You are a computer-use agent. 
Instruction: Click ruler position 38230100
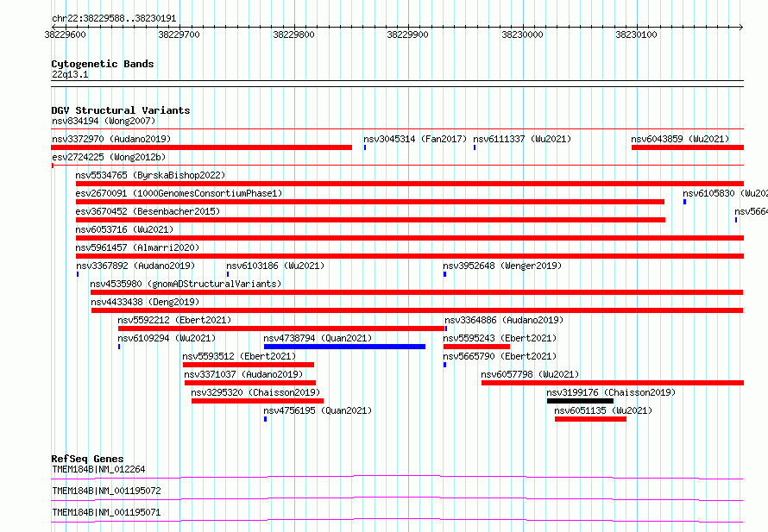637,34
